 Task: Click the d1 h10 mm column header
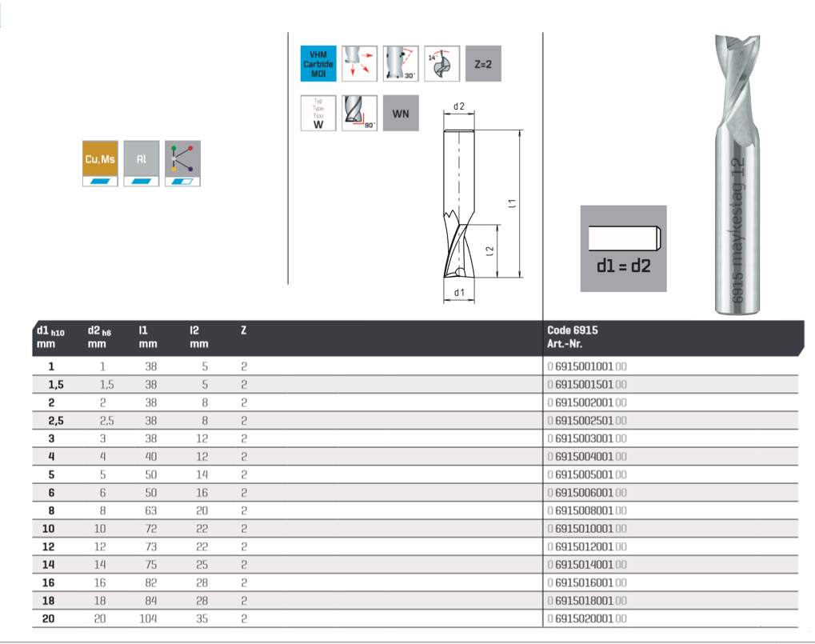coord(50,337)
